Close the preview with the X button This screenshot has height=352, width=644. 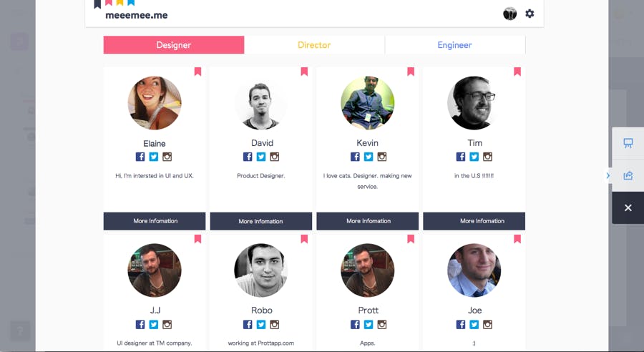628,207
